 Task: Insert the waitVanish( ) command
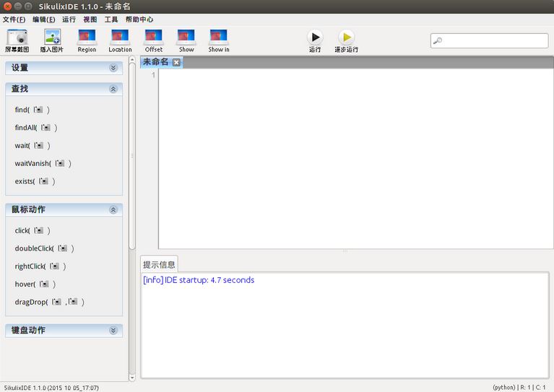(x=43, y=163)
